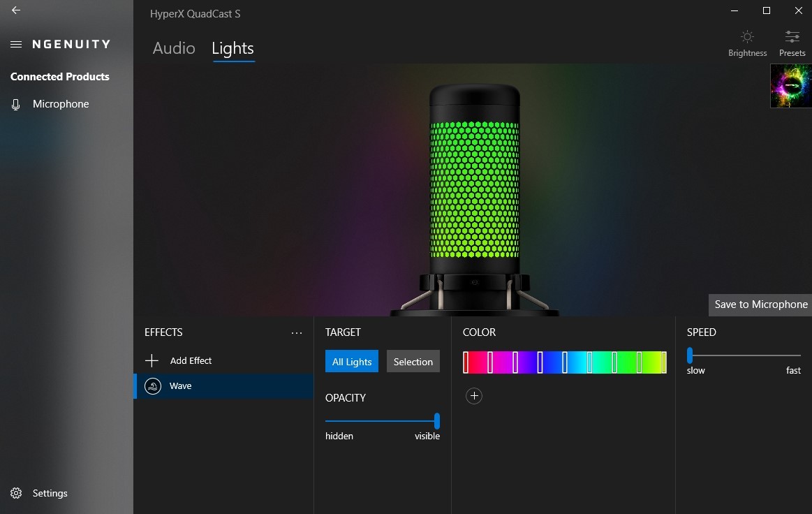Click the NGENUITY logo text

click(71, 45)
